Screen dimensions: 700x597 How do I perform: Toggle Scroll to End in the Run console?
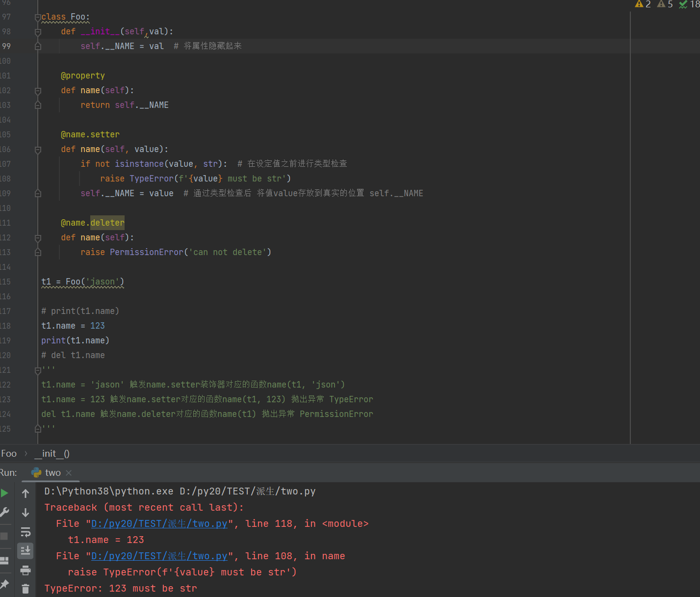tap(26, 551)
